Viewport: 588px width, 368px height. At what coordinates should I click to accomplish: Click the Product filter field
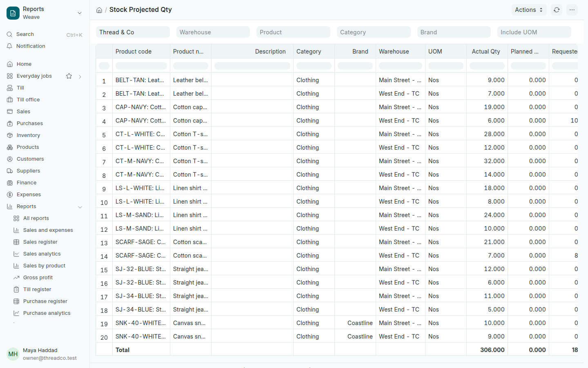(293, 32)
